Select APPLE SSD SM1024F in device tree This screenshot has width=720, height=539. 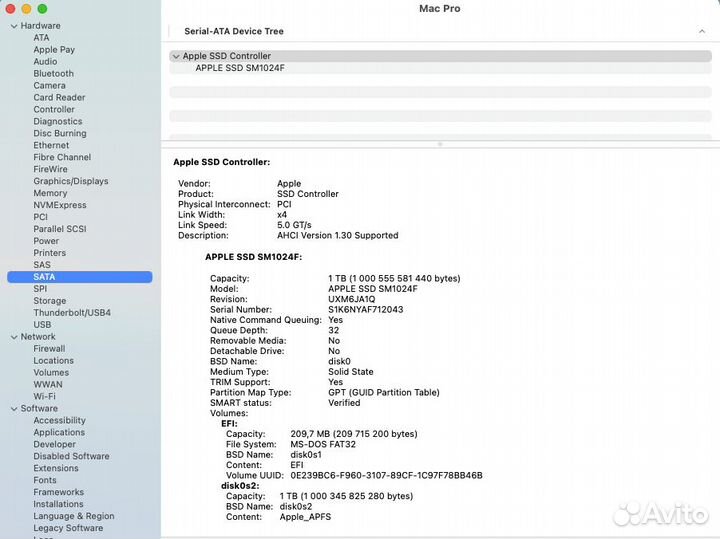click(240, 68)
